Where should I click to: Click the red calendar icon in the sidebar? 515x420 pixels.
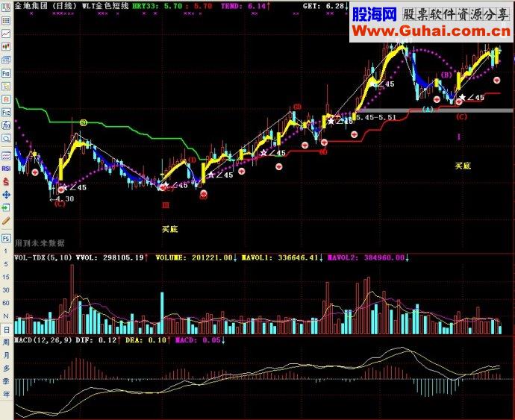[6, 98]
